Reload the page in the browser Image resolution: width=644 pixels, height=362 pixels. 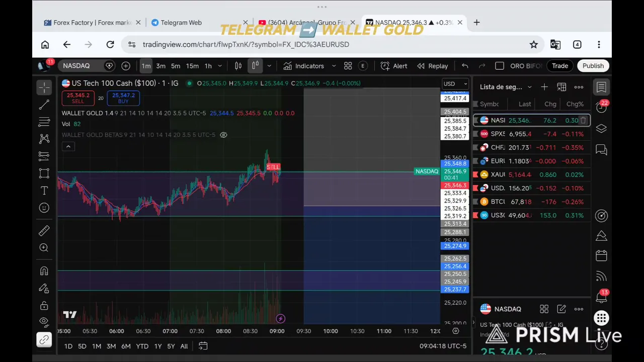[110, 45]
